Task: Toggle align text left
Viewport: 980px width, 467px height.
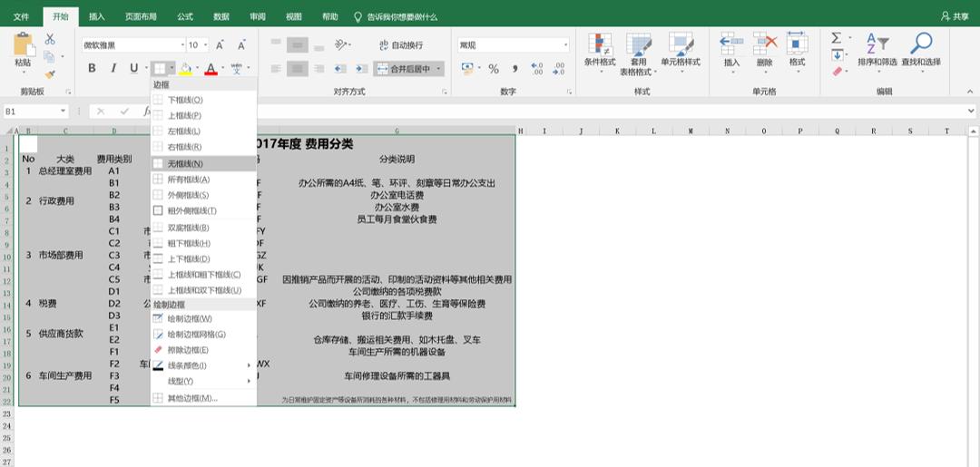Action: tap(276, 69)
